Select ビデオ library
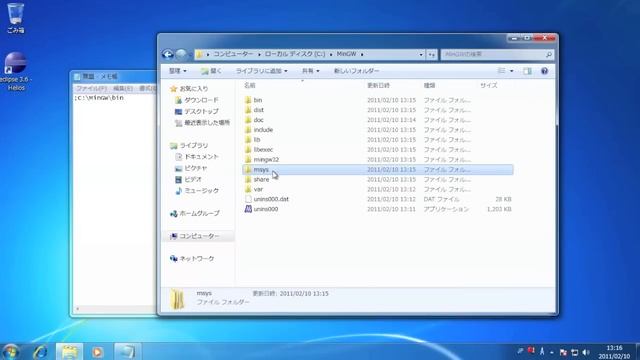Screen dimensions: 640x360 189,180
